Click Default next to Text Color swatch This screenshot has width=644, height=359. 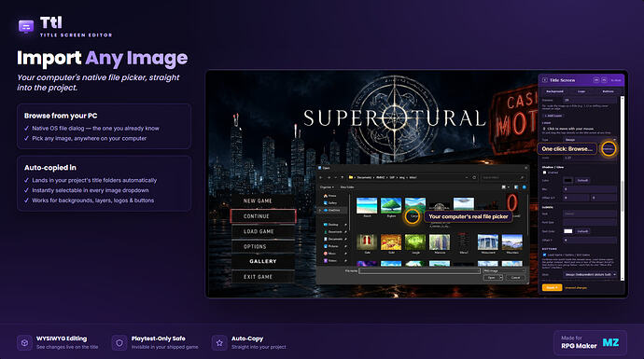(x=582, y=231)
